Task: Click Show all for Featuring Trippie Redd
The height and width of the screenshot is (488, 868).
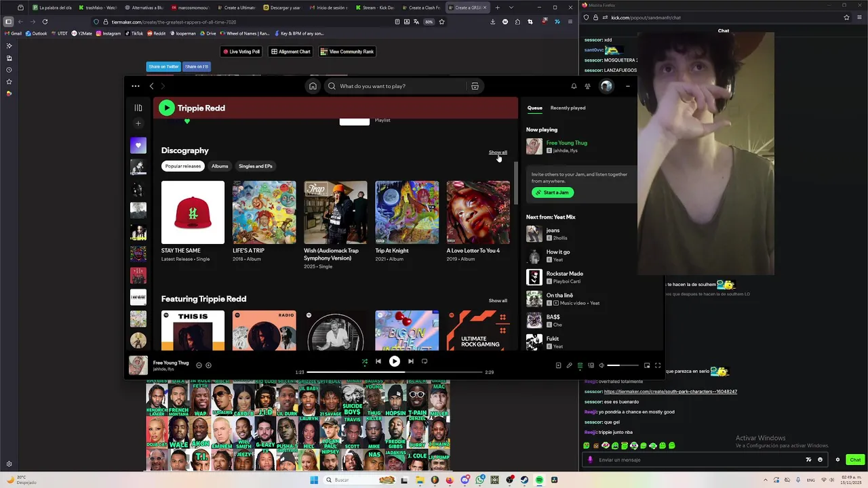Action: (498, 300)
